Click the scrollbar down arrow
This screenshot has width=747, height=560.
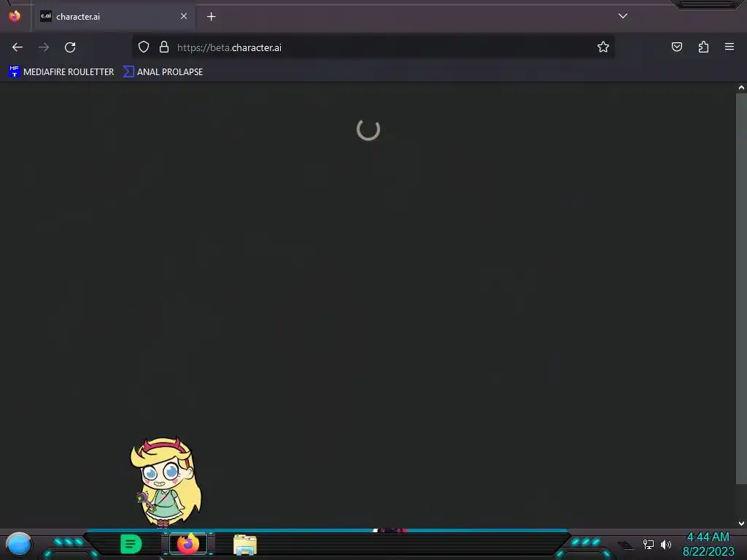pos(741,524)
